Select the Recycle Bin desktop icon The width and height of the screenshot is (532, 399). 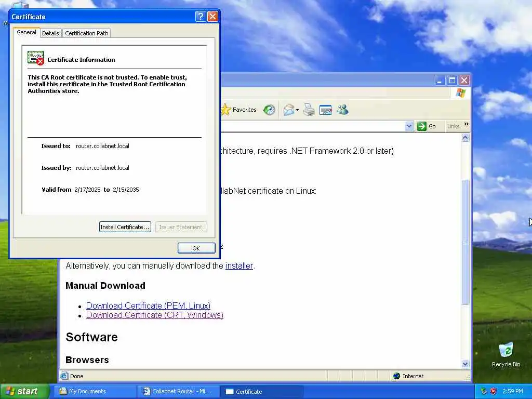coord(506,355)
